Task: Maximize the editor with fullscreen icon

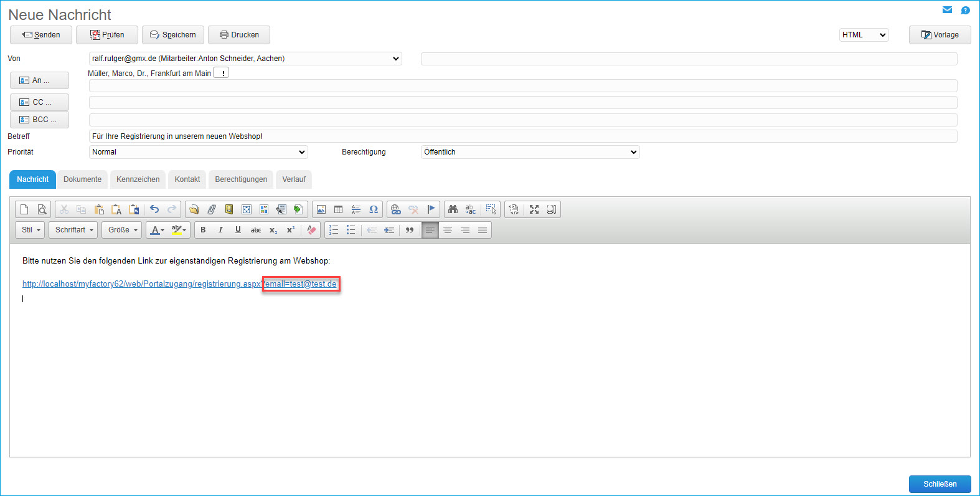Action: (x=534, y=209)
